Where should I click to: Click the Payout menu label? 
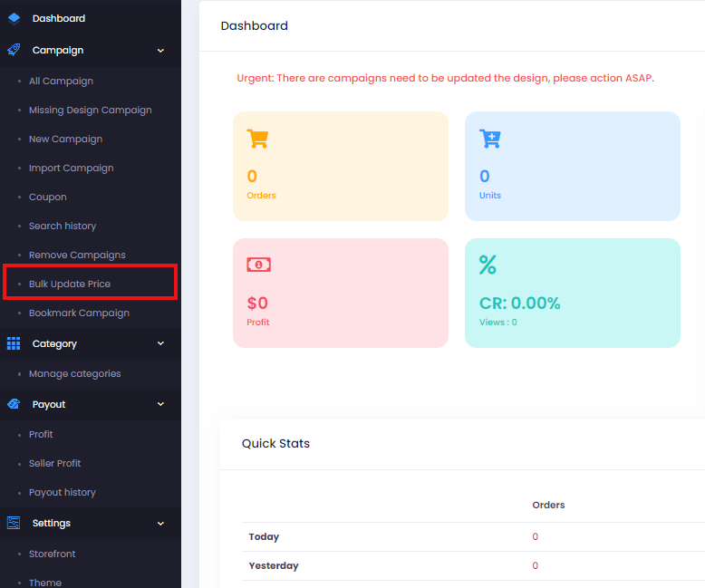tap(49, 405)
